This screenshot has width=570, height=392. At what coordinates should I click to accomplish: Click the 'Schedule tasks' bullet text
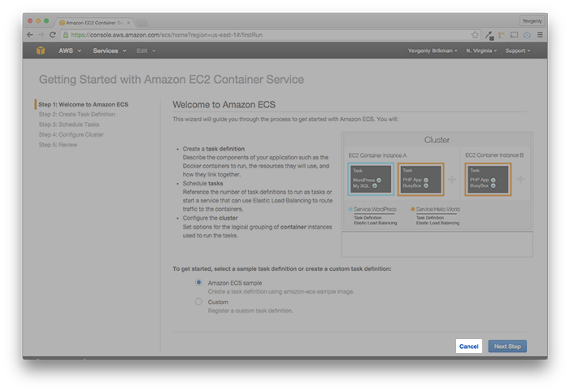(202, 183)
